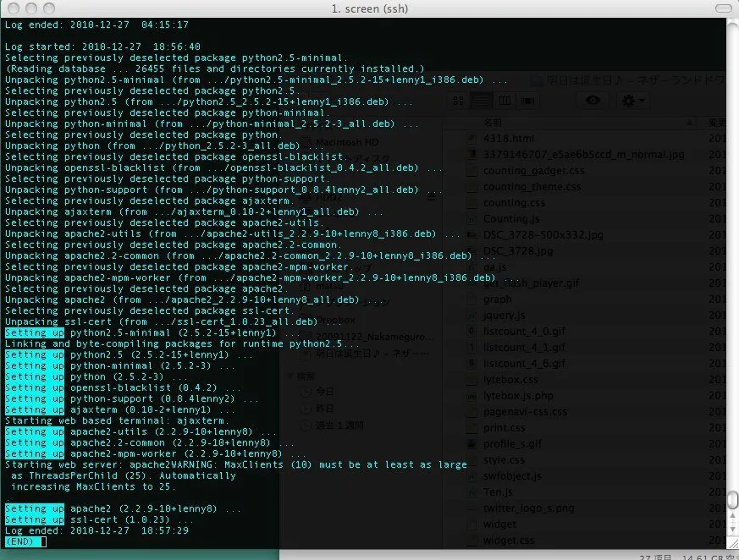Open the 今日 saved search
Viewport: 739px width, 560px height.
(325, 391)
